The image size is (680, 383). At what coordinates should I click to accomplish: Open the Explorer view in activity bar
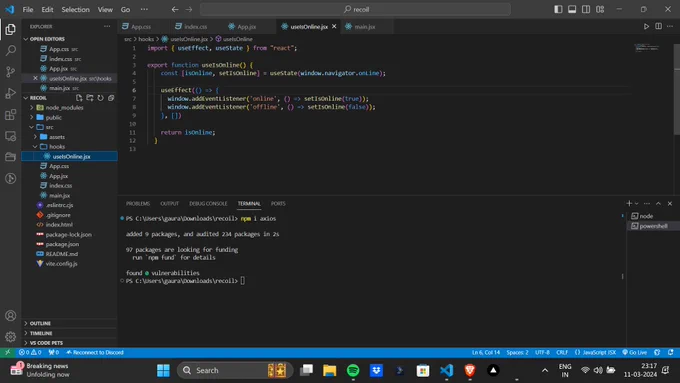tap(10, 29)
